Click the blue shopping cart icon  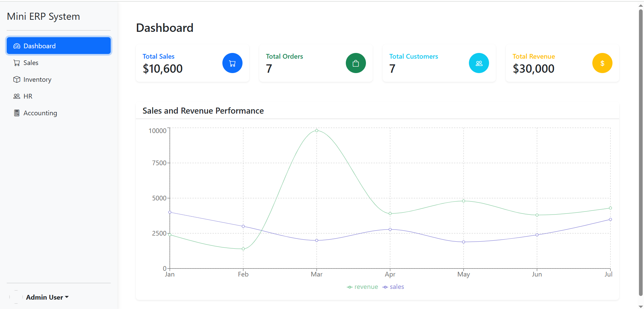point(232,63)
